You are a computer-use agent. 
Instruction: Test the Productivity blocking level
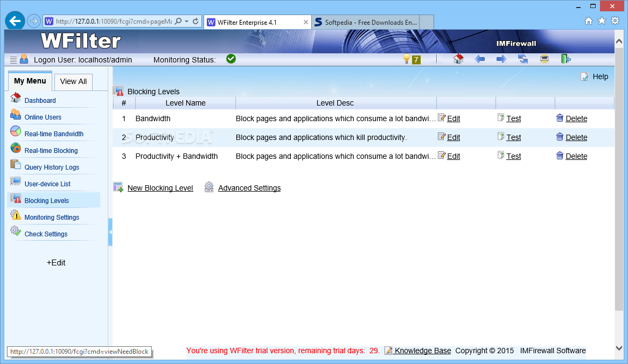point(513,137)
